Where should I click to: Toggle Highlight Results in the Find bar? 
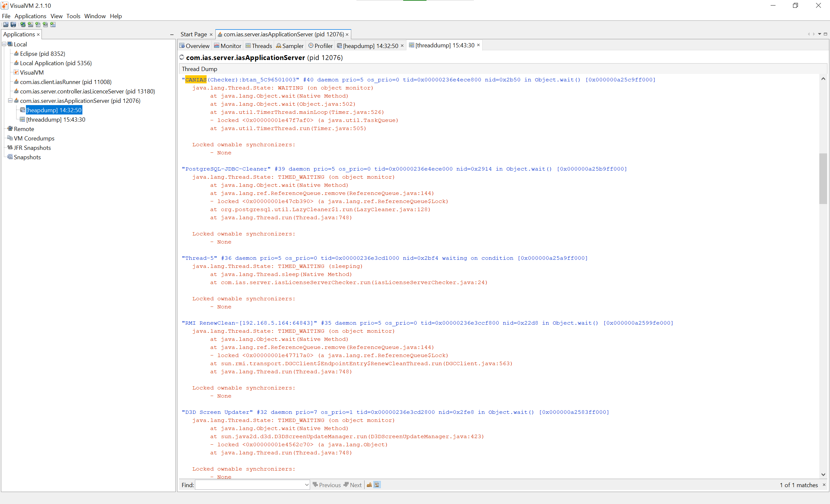pyautogui.click(x=377, y=485)
